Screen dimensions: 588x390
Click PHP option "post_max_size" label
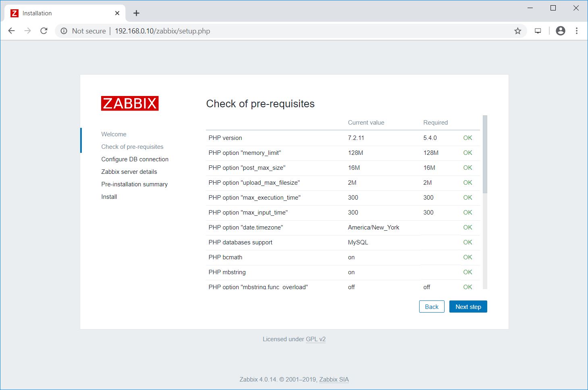pyautogui.click(x=247, y=168)
